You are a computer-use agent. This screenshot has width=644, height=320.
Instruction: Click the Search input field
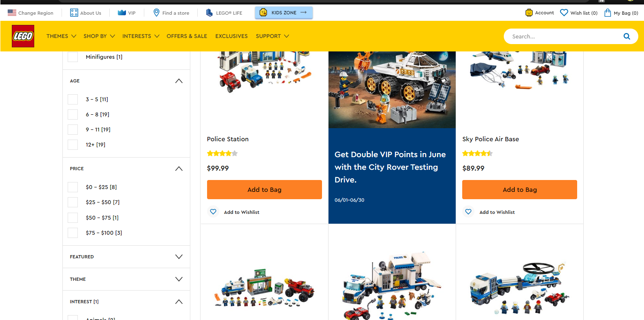point(565,36)
